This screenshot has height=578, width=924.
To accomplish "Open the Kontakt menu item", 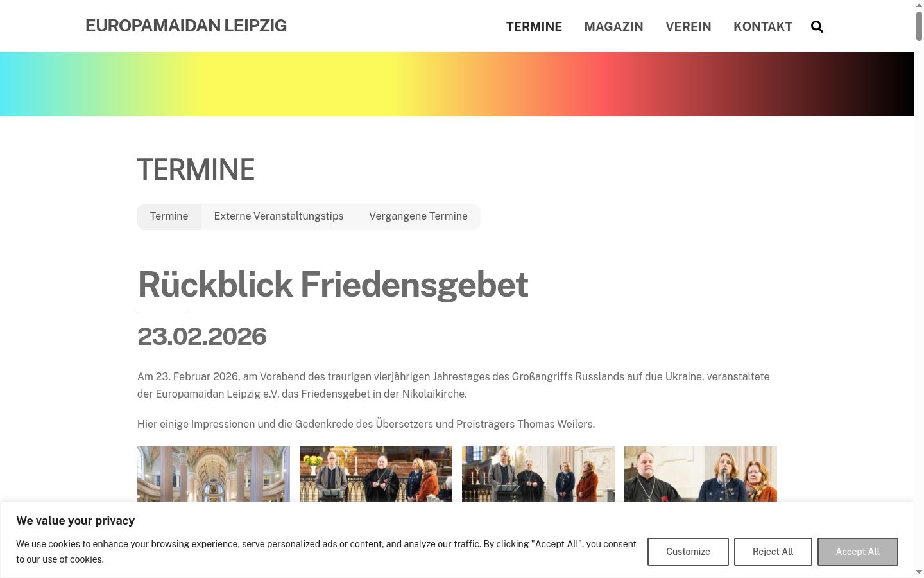I will pyautogui.click(x=763, y=26).
